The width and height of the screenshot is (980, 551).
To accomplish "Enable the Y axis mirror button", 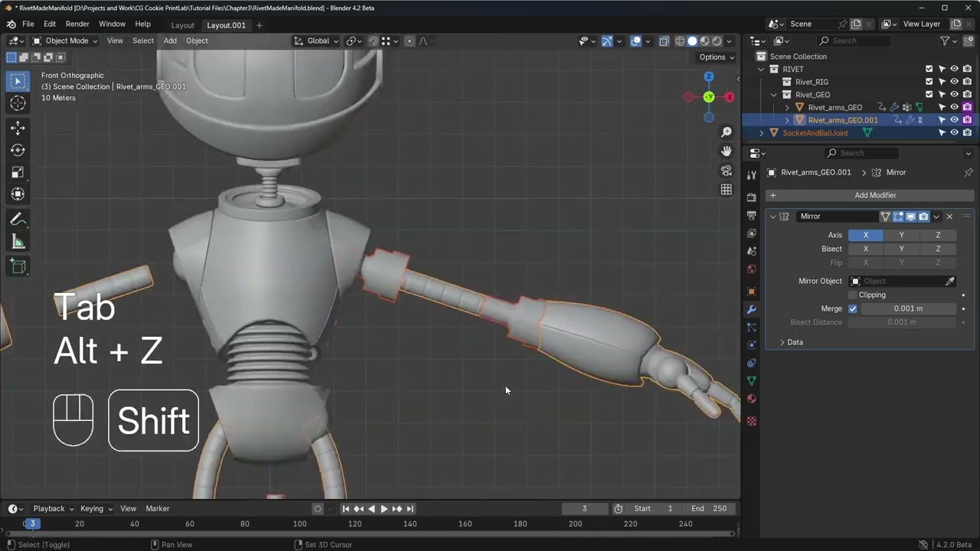I will click(901, 235).
